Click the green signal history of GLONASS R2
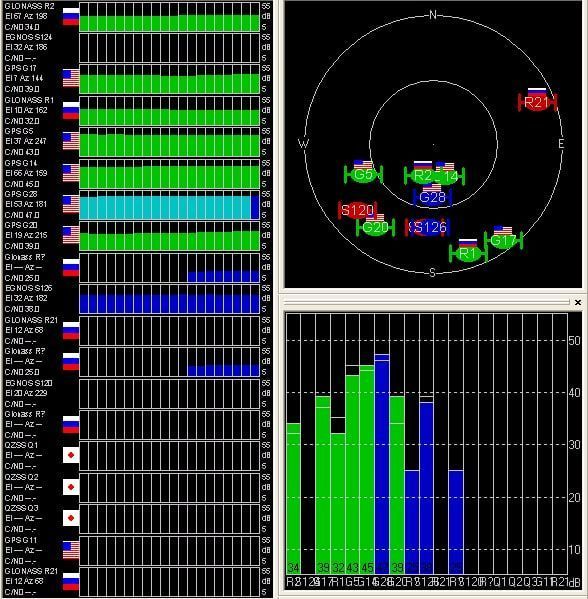The image size is (588, 599). click(169, 23)
